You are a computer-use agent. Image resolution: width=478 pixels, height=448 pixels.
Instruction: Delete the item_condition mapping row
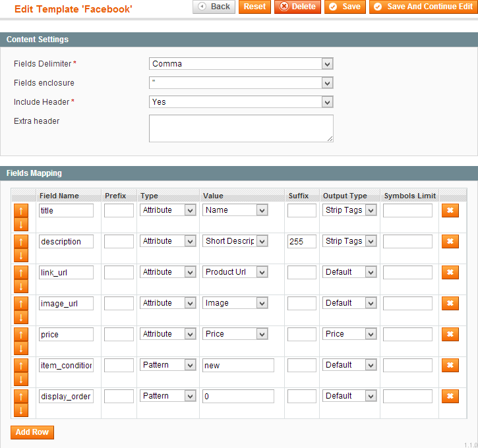450,366
